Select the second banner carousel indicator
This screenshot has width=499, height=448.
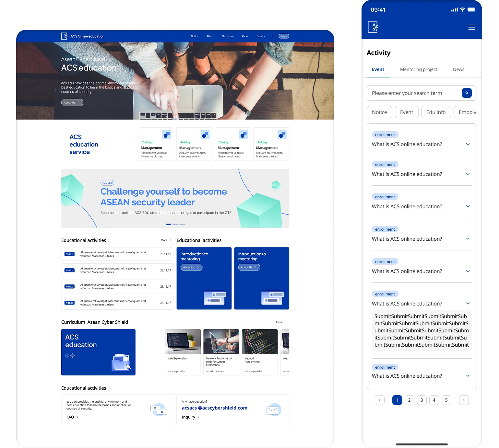(175, 224)
